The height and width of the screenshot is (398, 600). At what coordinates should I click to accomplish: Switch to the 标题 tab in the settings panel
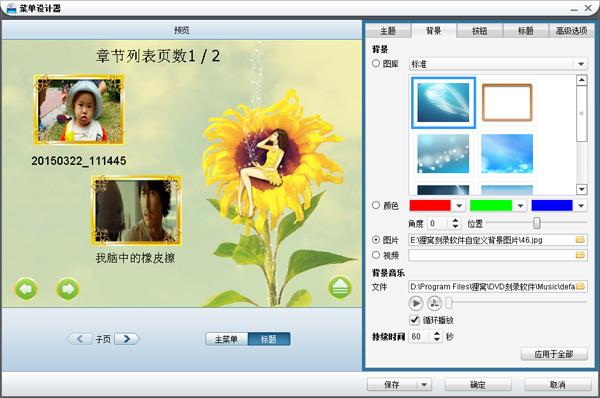pyautogui.click(x=525, y=31)
